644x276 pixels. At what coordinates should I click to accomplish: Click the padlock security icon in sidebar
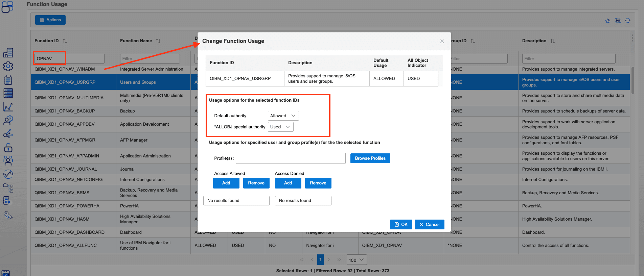8,148
